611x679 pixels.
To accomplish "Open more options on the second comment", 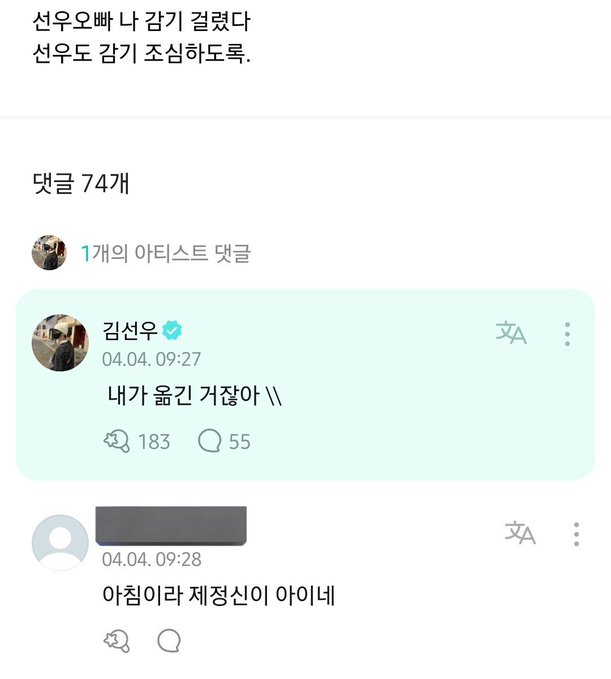I will 576,534.
